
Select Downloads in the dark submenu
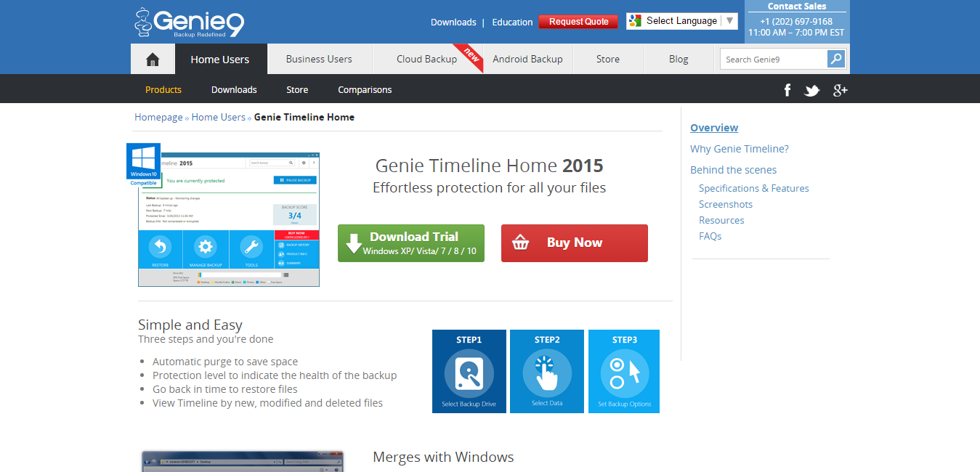(234, 90)
